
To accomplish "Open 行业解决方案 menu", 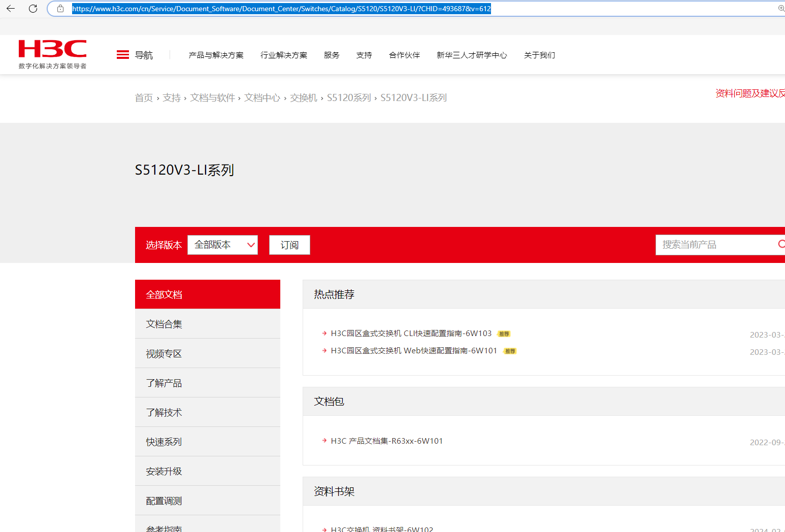I will point(284,55).
